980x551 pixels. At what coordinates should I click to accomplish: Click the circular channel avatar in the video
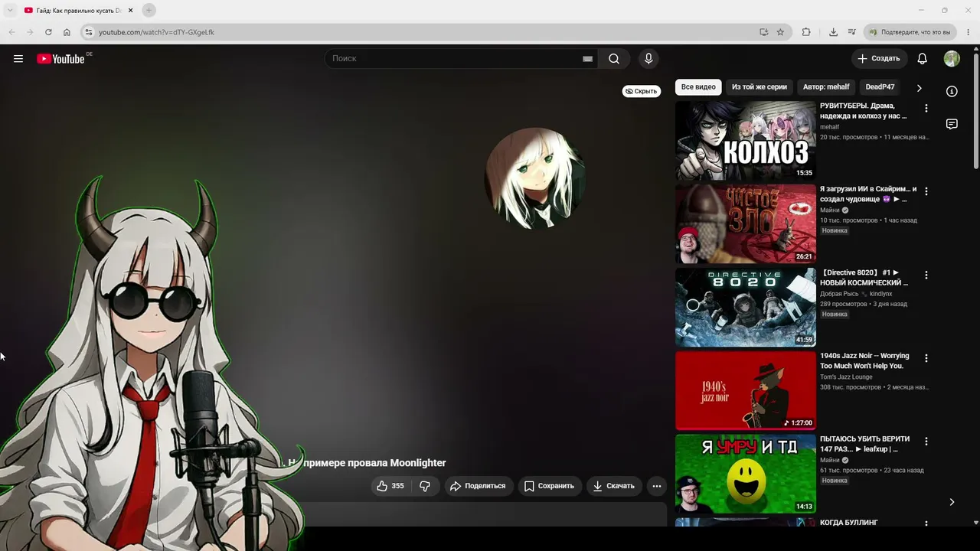[535, 178]
